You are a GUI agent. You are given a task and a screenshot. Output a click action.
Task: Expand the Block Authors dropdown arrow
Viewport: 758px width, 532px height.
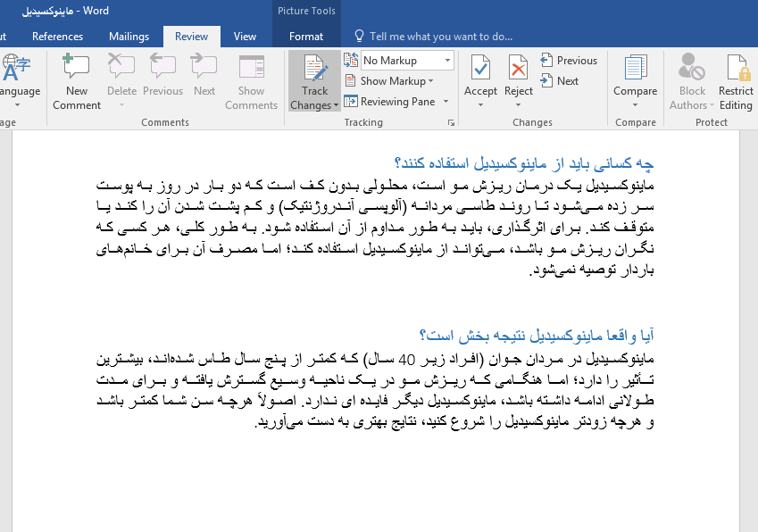click(712, 105)
